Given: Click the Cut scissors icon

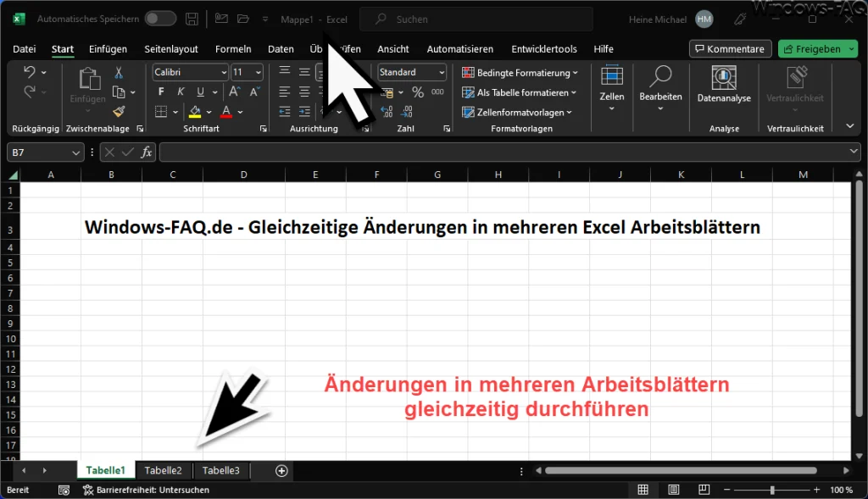Looking at the screenshot, I should pyautogui.click(x=119, y=73).
